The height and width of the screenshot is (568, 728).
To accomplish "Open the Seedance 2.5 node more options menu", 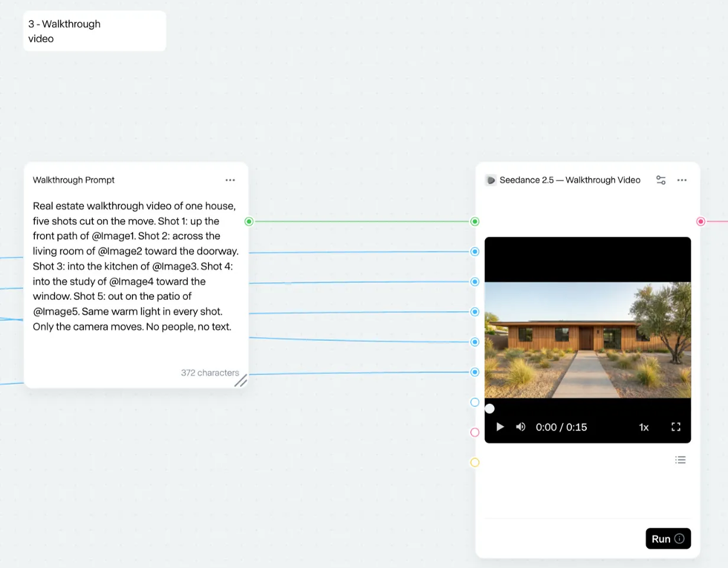I will pyautogui.click(x=682, y=180).
